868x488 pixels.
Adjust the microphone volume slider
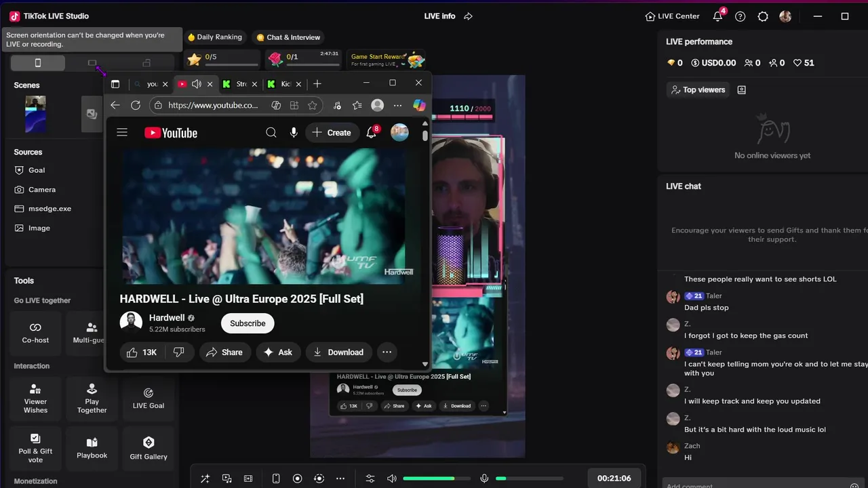(529, 479)
